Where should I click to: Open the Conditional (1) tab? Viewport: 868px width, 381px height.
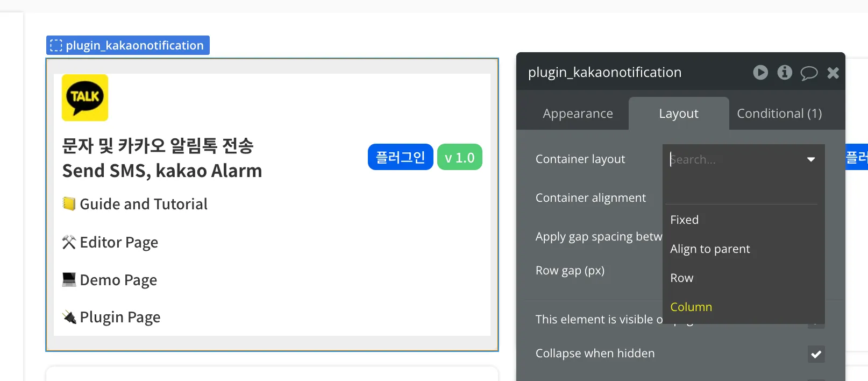779,114
